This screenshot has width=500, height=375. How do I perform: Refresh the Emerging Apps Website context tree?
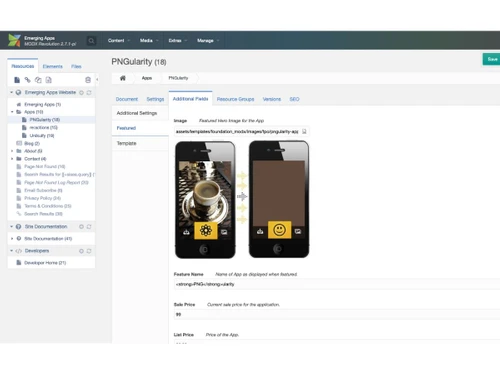coord(89,92)
